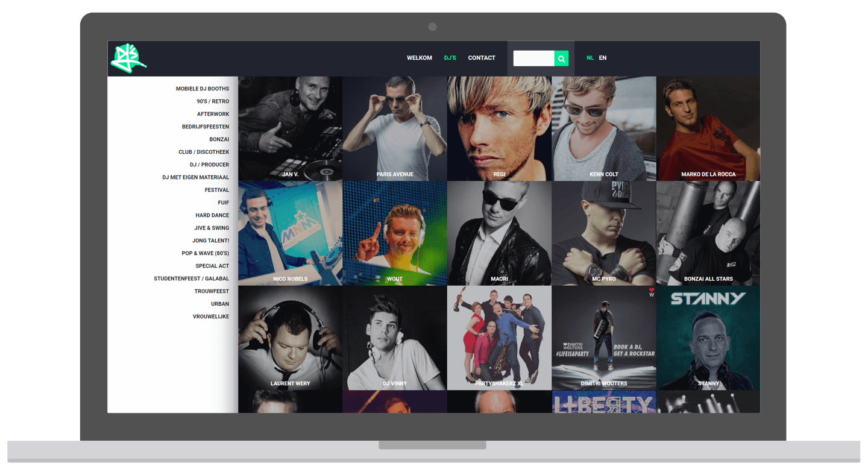Click inside the search input field
The width and height of the screenshot is (868, 475).
click(x=534, y=58)
